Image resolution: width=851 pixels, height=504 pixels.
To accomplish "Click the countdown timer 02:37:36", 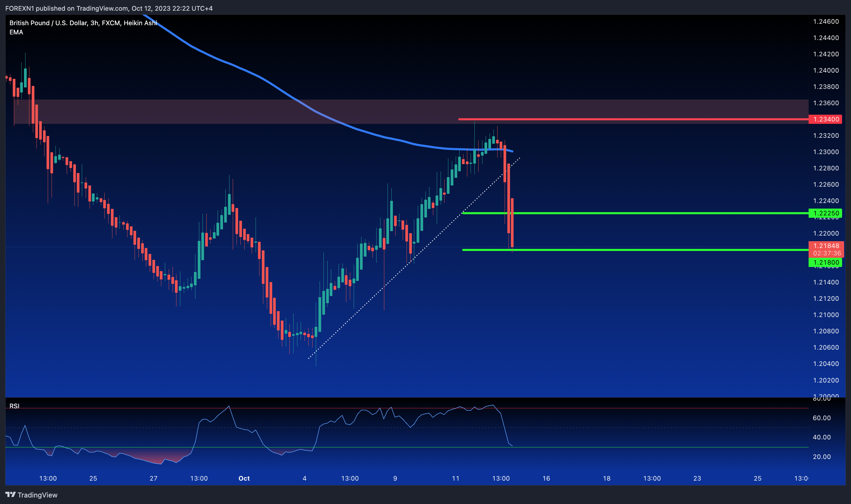I will (x=827, y=253).
